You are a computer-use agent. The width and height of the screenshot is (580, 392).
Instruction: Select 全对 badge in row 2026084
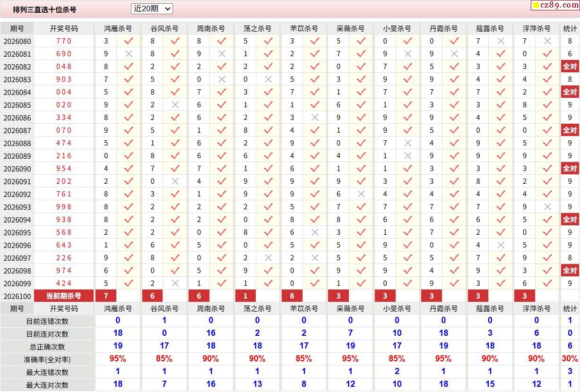click(x=570, y=92)
